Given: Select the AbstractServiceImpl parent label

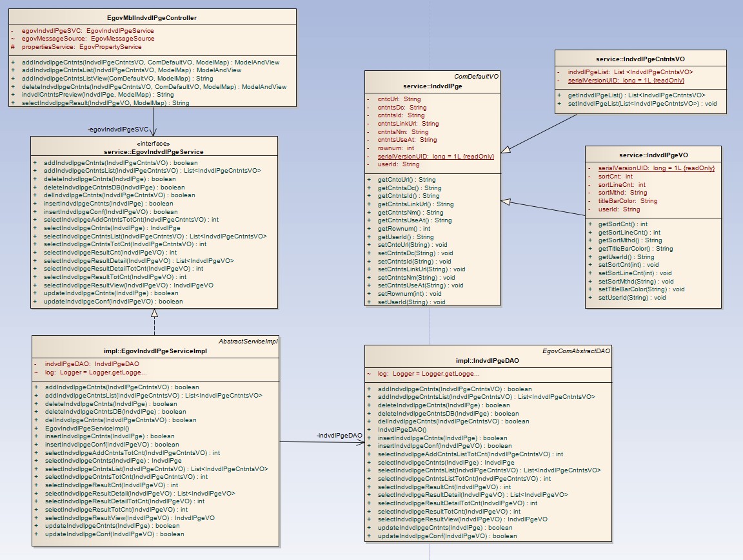Looking at the screenshot, I should pos(248,341).
